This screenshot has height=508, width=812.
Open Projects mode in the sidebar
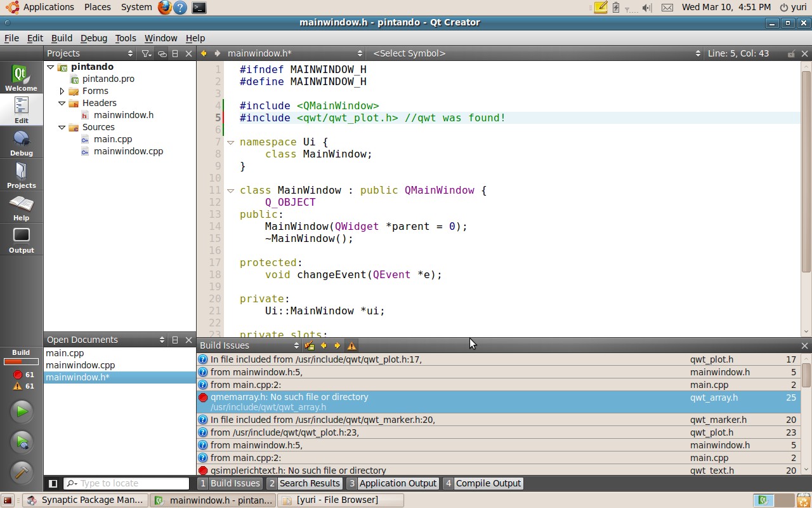(x=21, y=175)
